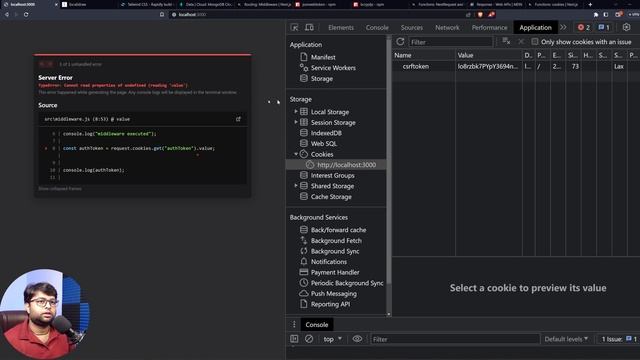The height and width of the screenshot is (360, 640).
Task: Open a new browser tab
Action: [590, 4]
